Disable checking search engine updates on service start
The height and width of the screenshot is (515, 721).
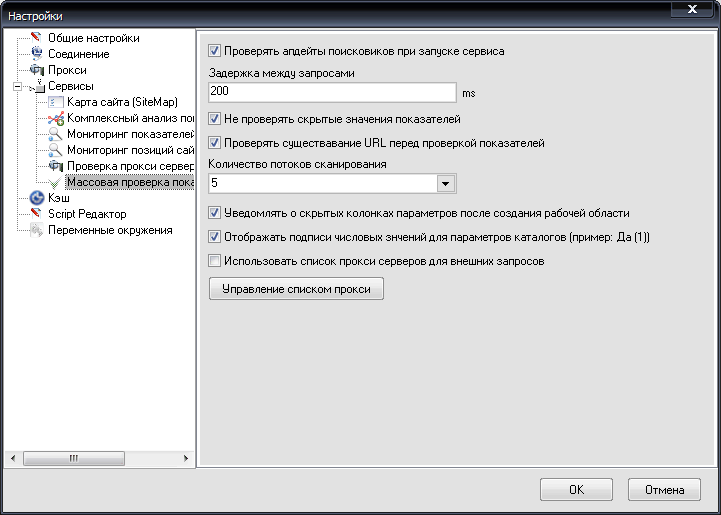[x=214, y=50]
